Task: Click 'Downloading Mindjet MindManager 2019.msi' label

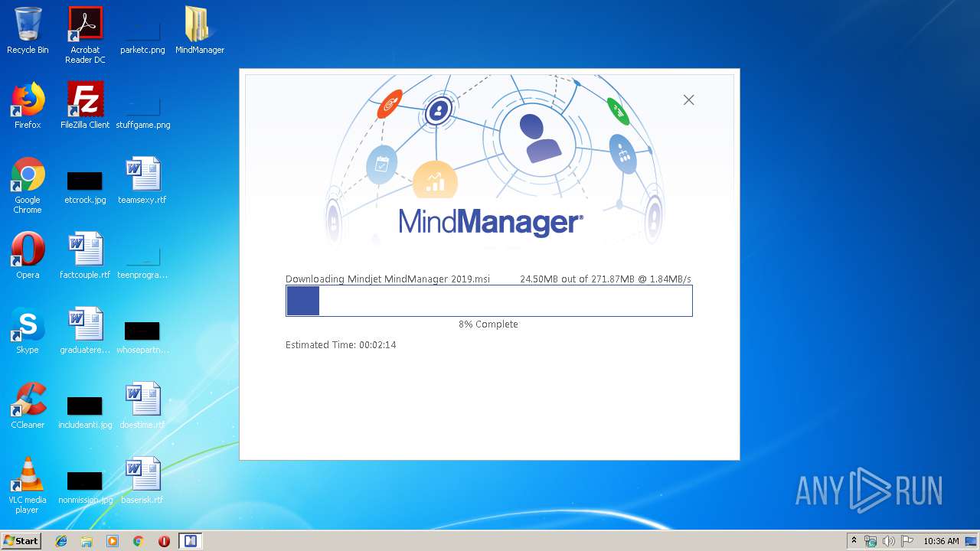Action: 387,279
